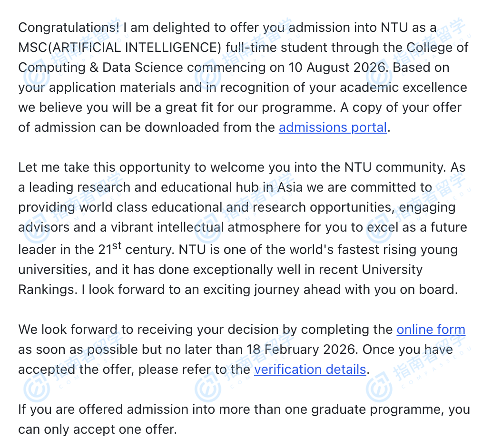Click the "18 February 2026" deadline date
The width and height of the screenshot is (492, 448).
pyautogui.click(x=302, y=350)
